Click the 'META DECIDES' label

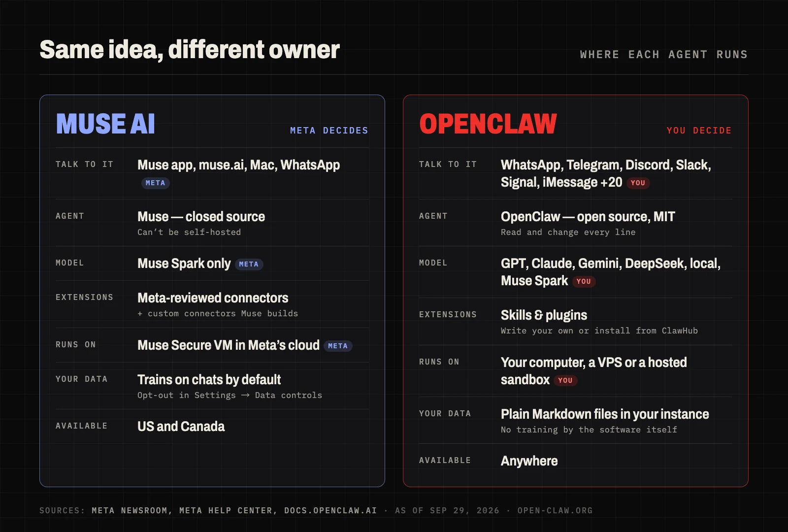(329, 131)
